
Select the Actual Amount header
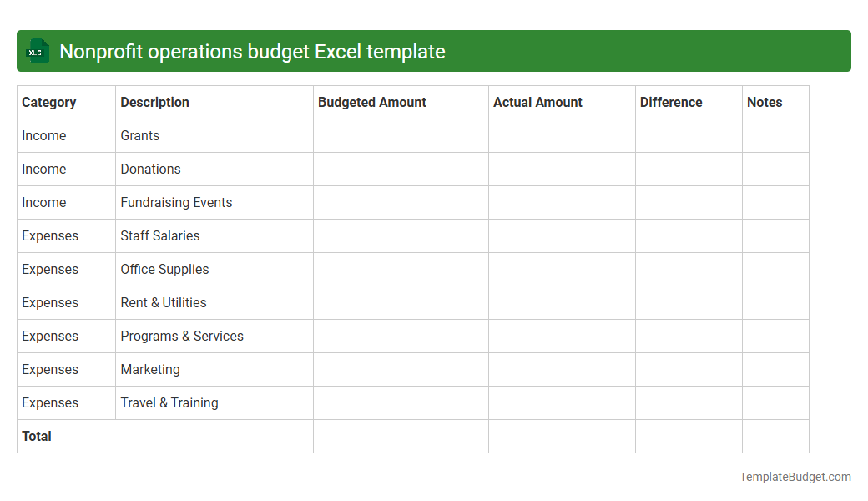(537, 102)
